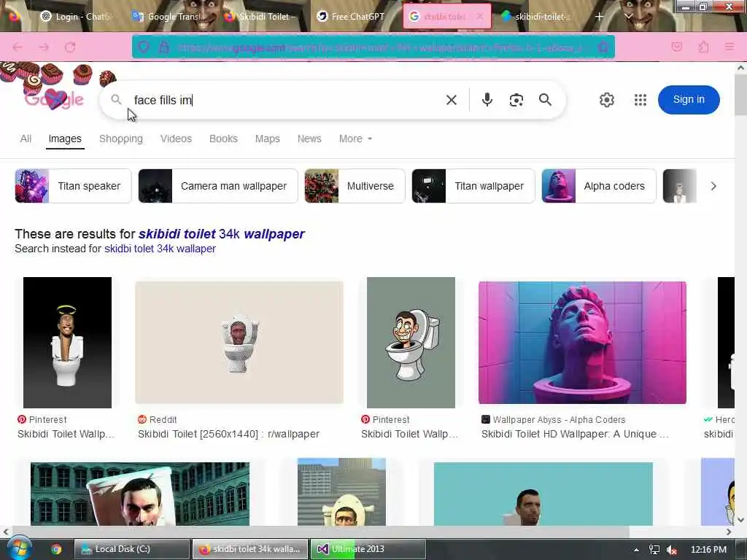747x560 pixels.
Task: Show more suggestion chips with right arrow
Action: tap(713, 186)
